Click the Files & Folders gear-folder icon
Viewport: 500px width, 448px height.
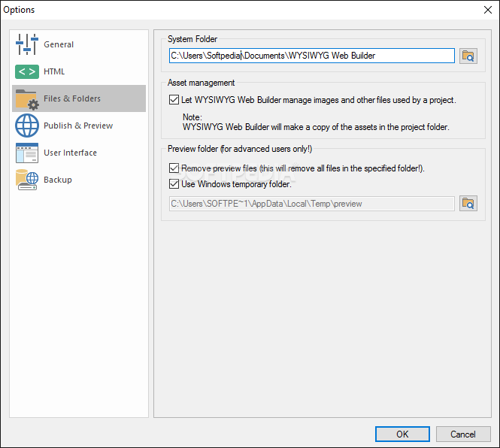pos(27,99)
